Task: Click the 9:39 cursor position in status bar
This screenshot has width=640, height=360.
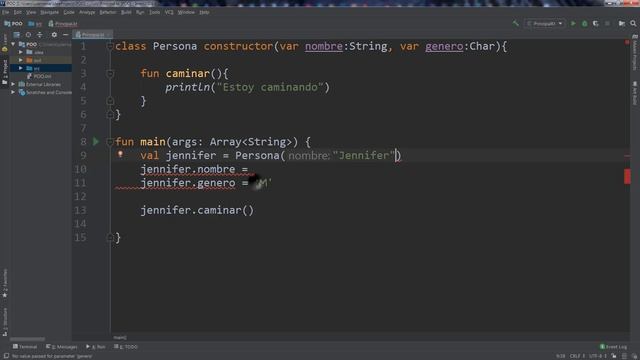Action: click(560, 356)
